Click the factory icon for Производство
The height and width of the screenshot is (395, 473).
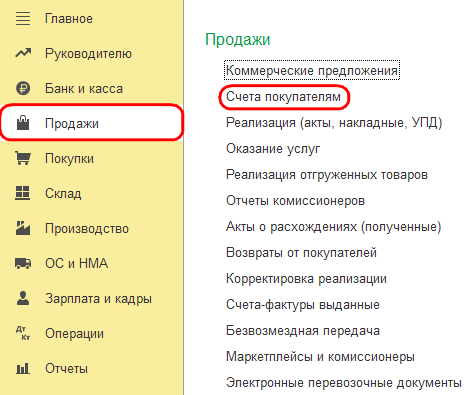(23, 228)
